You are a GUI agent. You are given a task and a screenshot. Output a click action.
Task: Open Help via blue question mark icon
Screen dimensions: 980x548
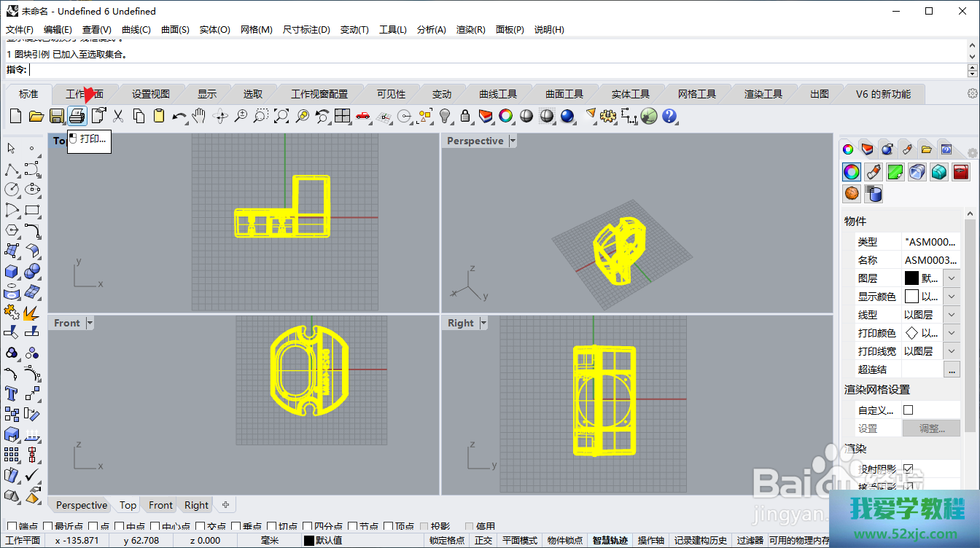point(669,116)
